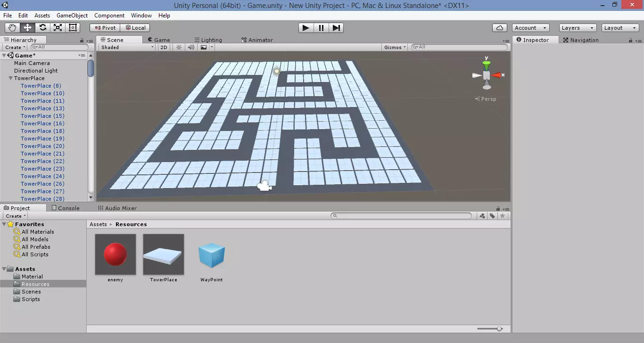Screen dimensions: 644x343
Task: Toggle scene audio speaker icon
Action: pyautogui.click(x=191, y=47)
